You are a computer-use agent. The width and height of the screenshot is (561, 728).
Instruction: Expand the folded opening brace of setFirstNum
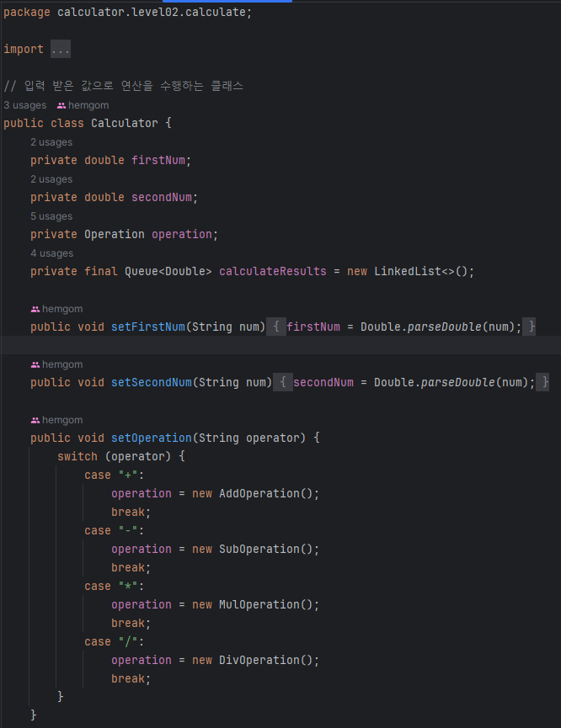click(276, 327)
